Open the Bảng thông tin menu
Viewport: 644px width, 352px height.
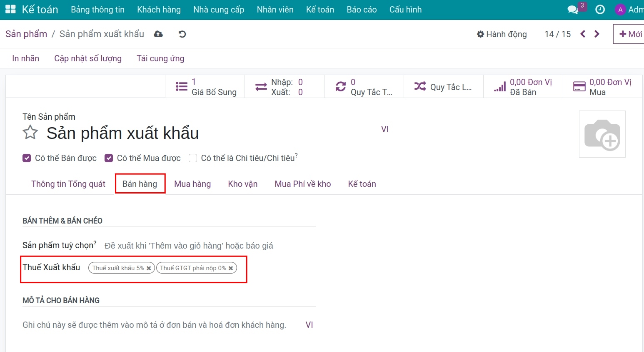[x=97, y=10]
